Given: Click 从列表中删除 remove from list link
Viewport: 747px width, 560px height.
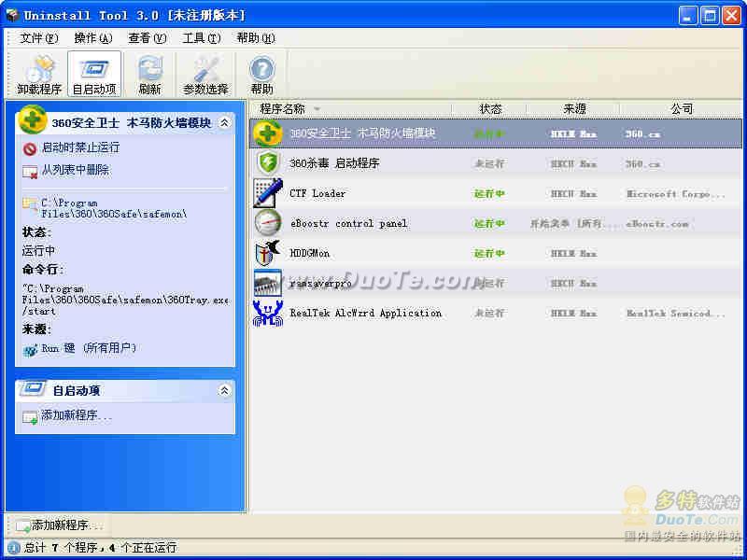Looking at the screenshot, I should (x=76, y=170).
